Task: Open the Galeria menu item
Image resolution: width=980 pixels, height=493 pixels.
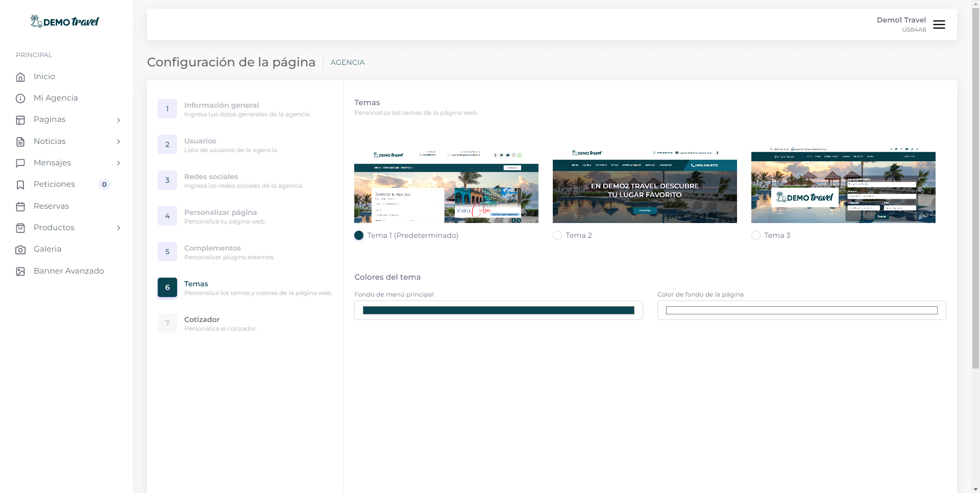Action: coord(47,249)
